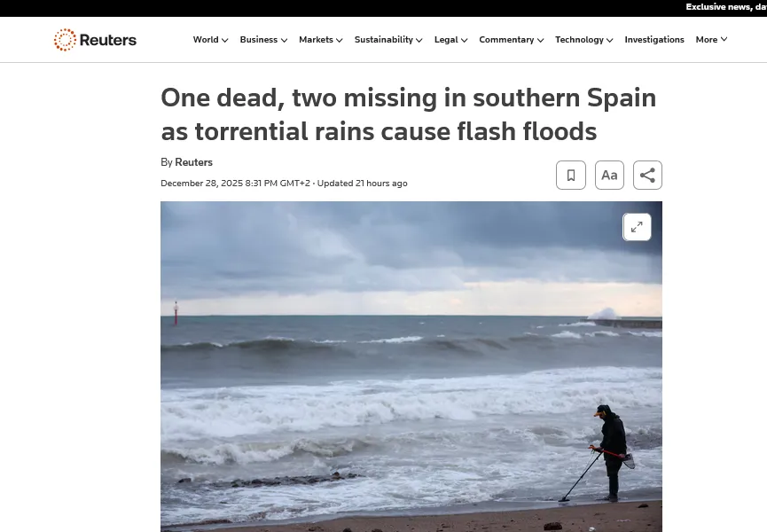
Task: Open the Business dropdown menu
Action: (x=263, y=40)
